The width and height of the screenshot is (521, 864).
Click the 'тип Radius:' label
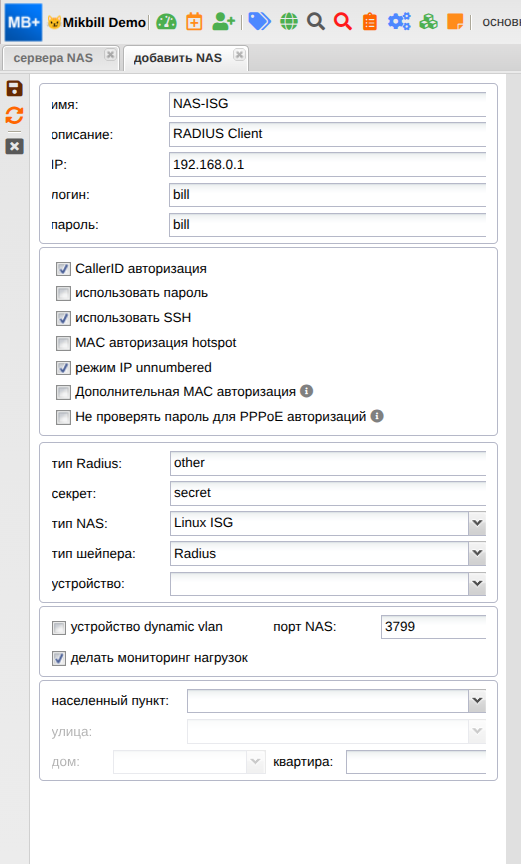[86, 463]
